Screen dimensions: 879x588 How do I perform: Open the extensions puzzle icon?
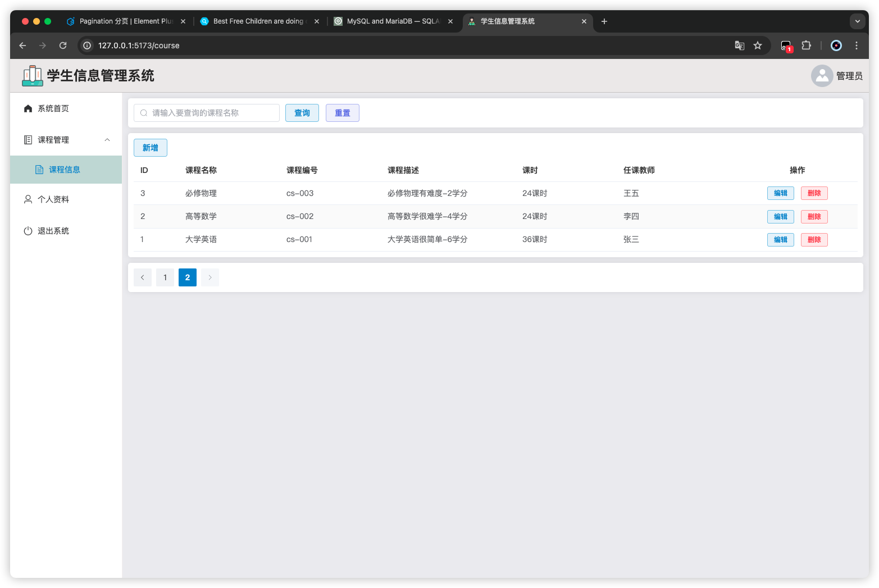[806, 45]
